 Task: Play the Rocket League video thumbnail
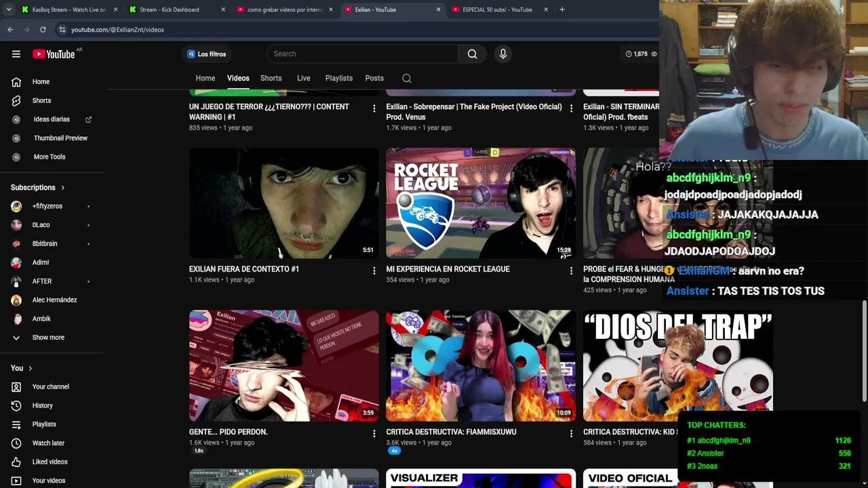(x=481, y=203)
